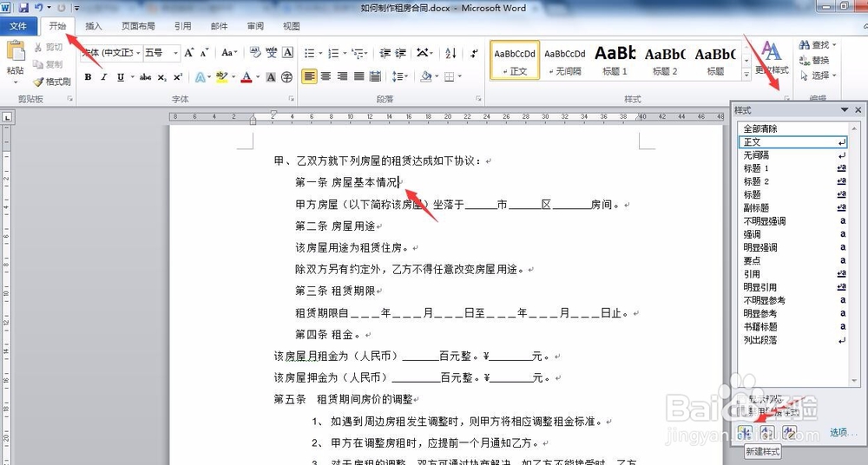This screenshot has width=868, height=465.
Task: Open the font name (宋体) dropdown
Action: (138, 53)
